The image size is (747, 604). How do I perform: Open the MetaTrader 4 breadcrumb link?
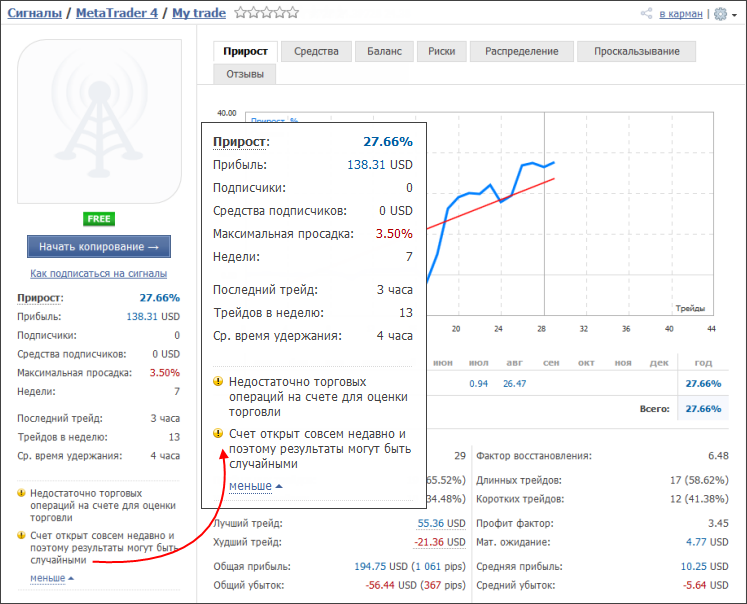click(117, 13)
